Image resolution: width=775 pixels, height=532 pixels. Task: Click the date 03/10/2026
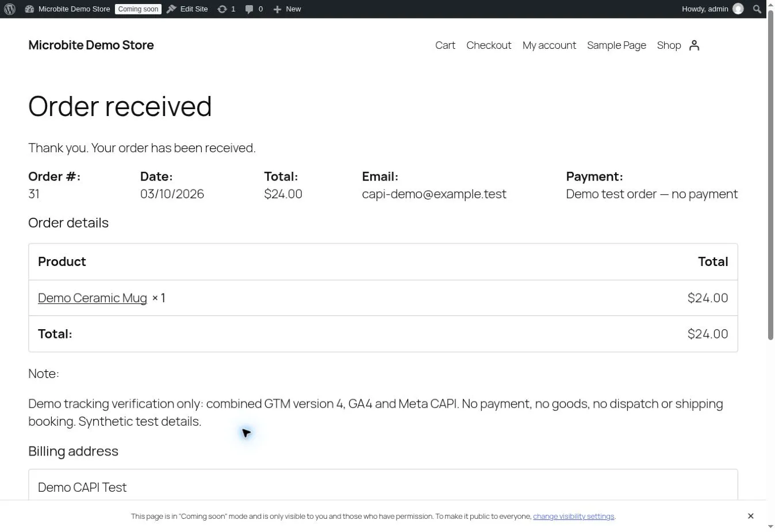pos(172,194)
